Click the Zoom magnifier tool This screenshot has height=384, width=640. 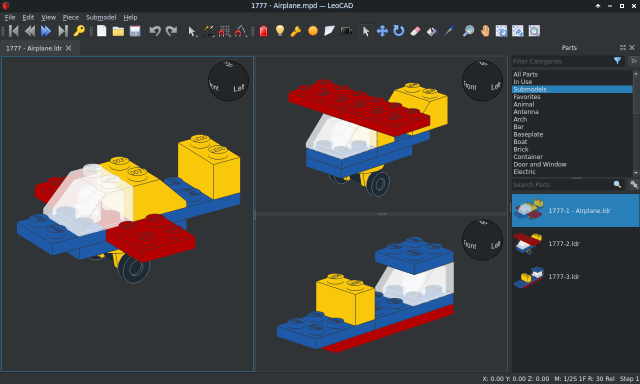[x=468, y=31]
